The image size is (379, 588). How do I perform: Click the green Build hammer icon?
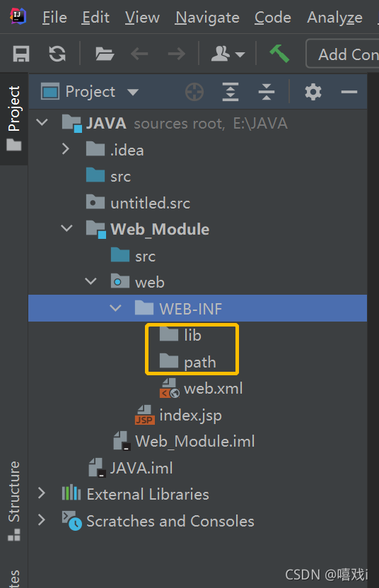(279, 53)
